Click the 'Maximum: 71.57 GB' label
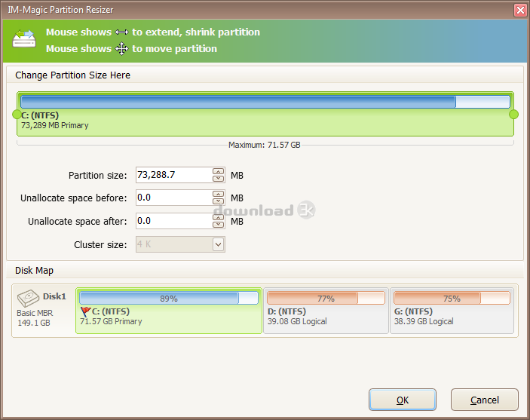The height and width of the screenshot is (420, 530). click(265, 145)
